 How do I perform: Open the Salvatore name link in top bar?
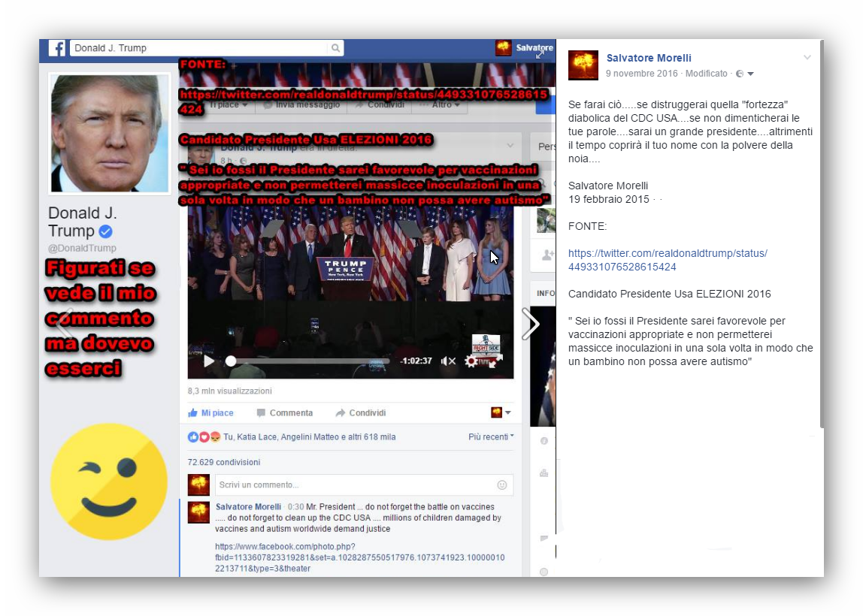coord(534,47)
